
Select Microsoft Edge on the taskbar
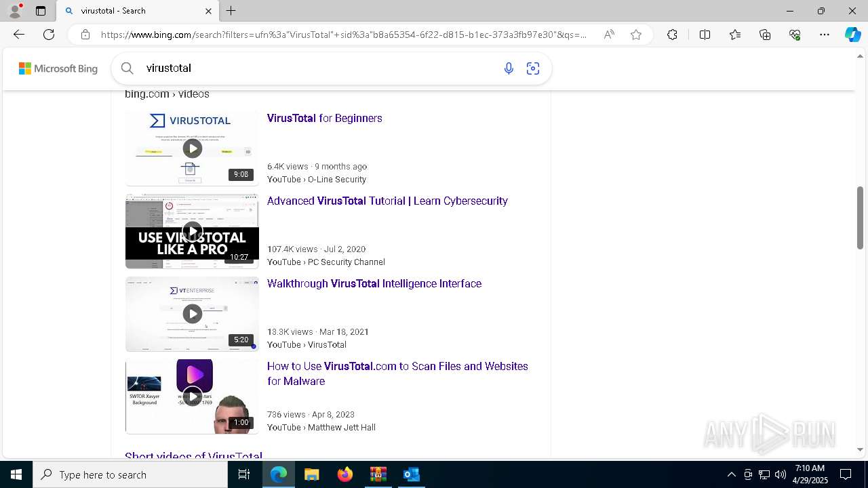click(x=279, y=474)
